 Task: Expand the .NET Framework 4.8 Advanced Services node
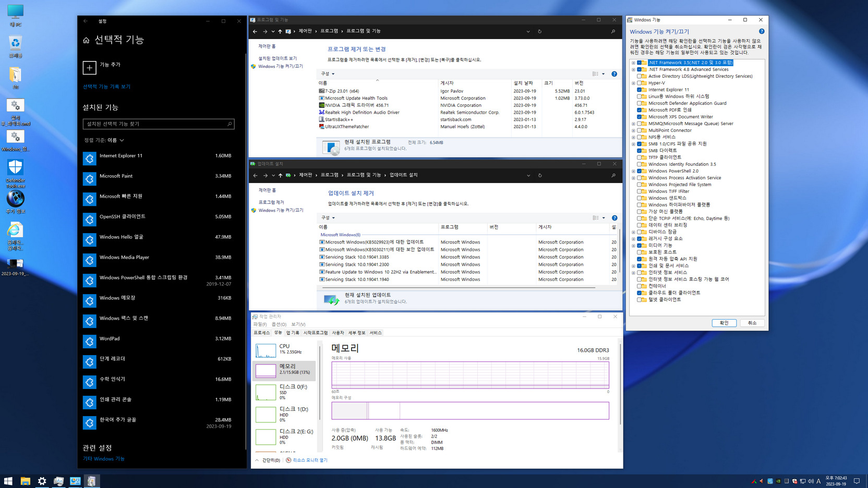[x=633, y=69]
